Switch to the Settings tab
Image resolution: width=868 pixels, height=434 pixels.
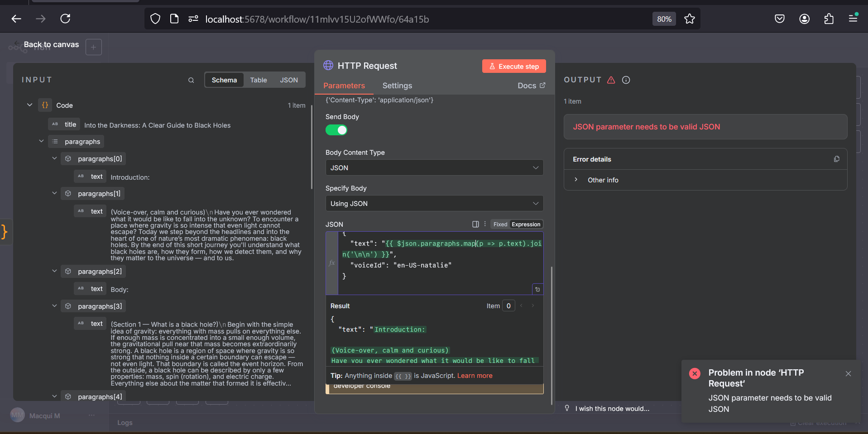click(x=397, y=86)
